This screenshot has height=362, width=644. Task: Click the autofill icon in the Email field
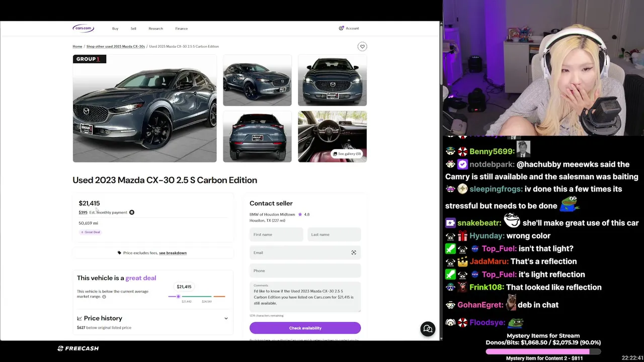(354, 252)
